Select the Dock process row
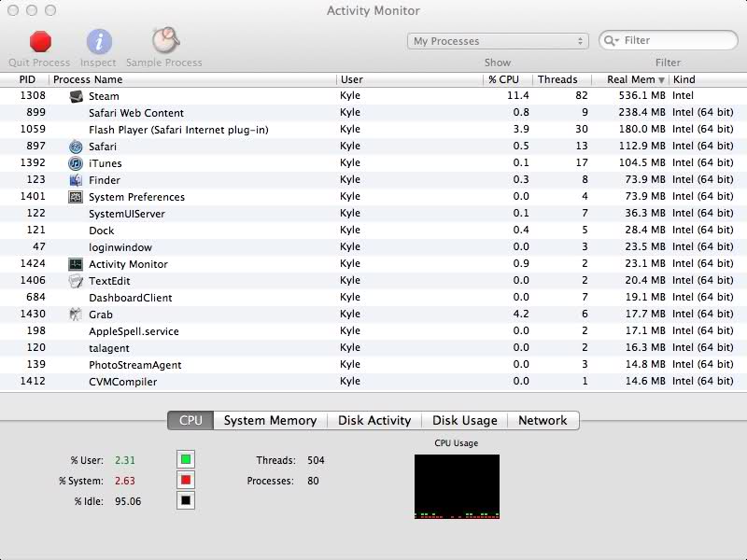 click(373, 231)
